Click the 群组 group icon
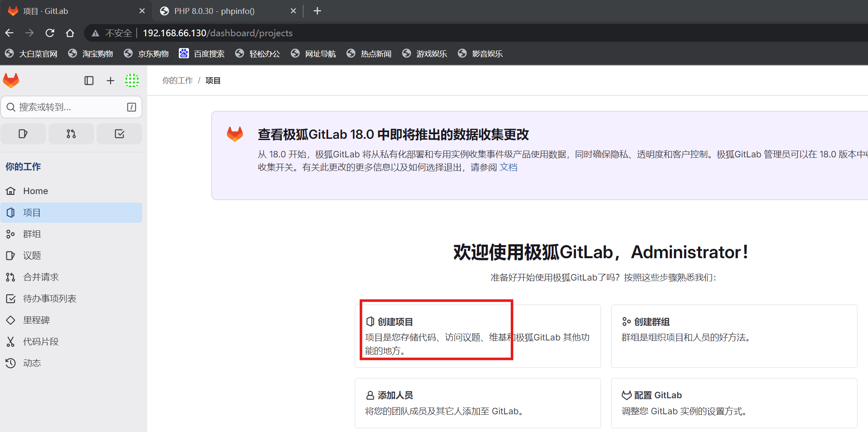 click(x=11, y=234)
